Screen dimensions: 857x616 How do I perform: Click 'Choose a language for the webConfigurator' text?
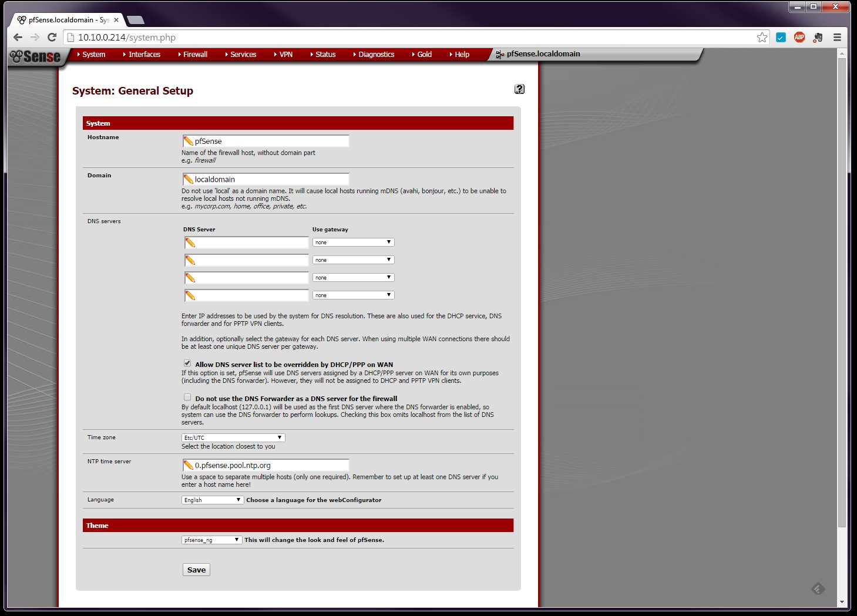pos(314,500)
